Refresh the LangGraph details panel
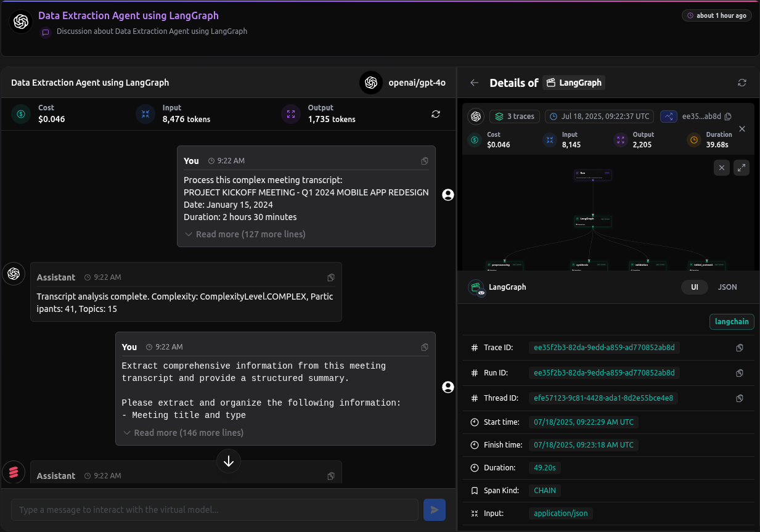 coord(742,83)
